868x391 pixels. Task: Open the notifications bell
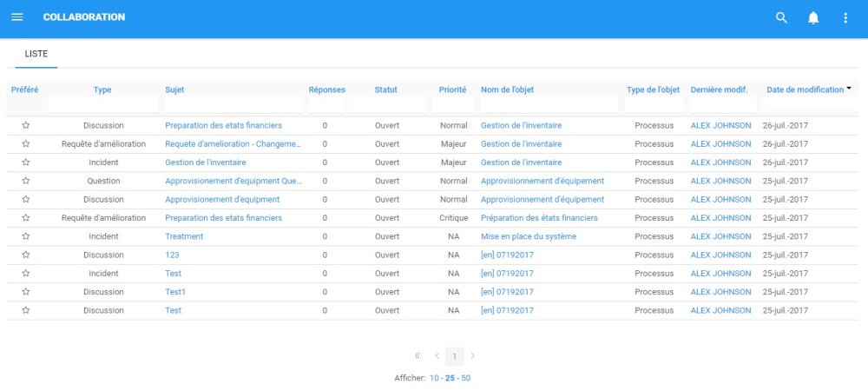click(813, 17)
